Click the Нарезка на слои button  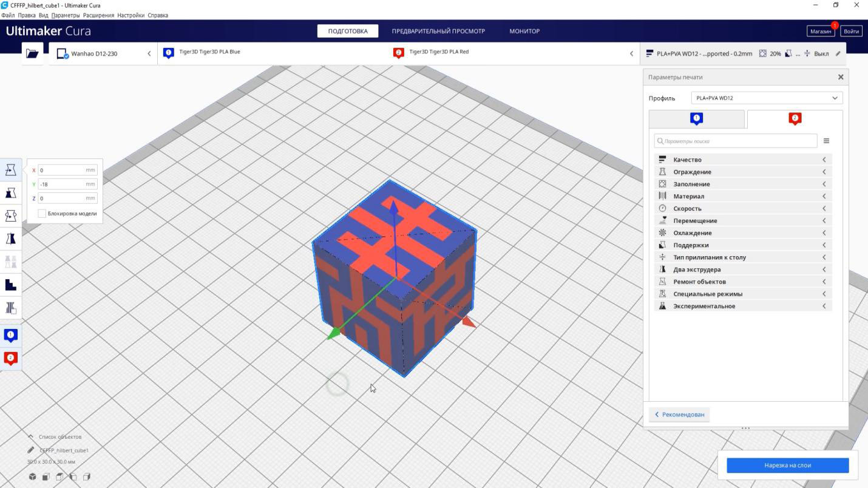pyautogui.click(x=787, y=466)
